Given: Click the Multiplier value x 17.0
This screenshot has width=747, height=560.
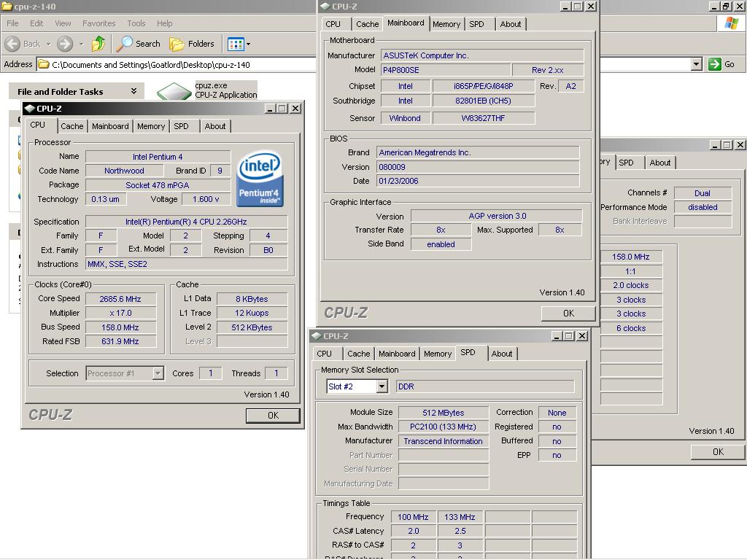Looking at the screenshot, I should (x=120, y=313).
